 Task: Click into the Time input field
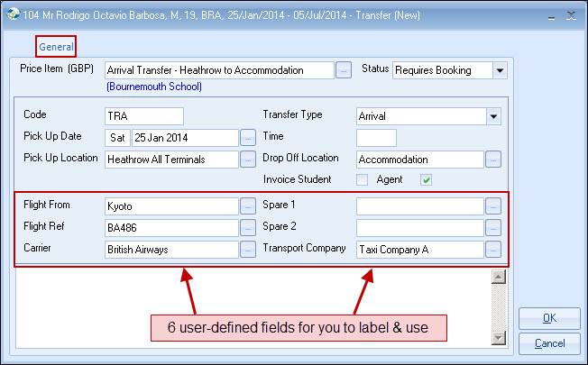(x=376, y=138)
